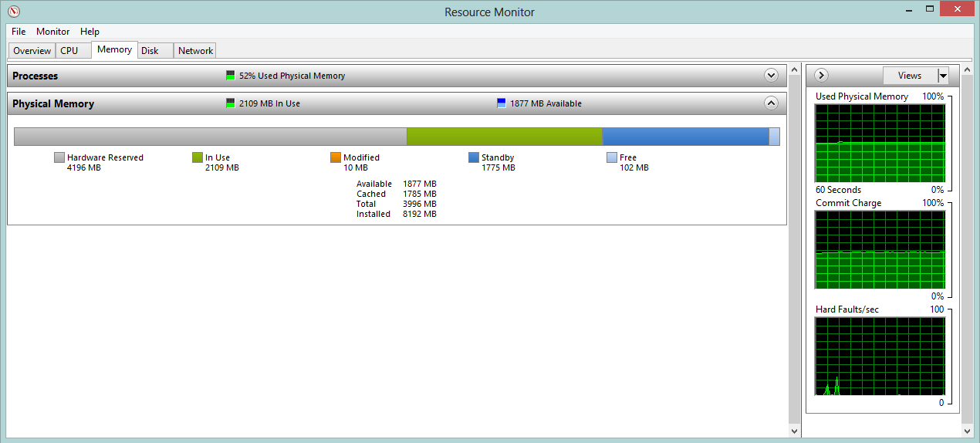
Task: Click the Commit Charge graph
Action: [x=880, y=250]
